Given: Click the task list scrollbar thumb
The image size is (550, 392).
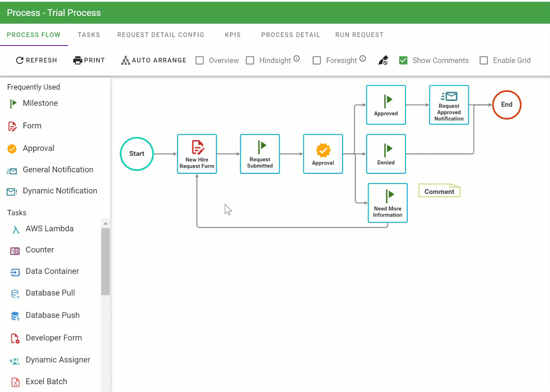Looking at the screenshot, I should pos(105,261).
